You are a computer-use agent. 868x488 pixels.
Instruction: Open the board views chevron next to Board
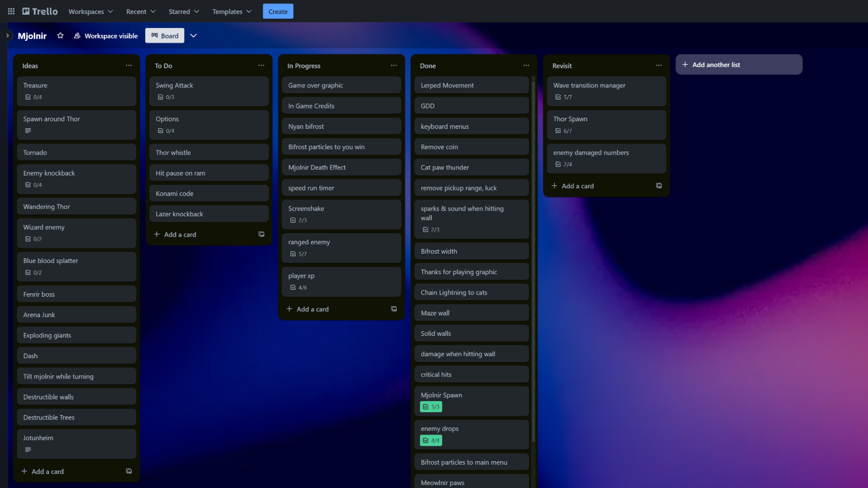coord(193,36)
